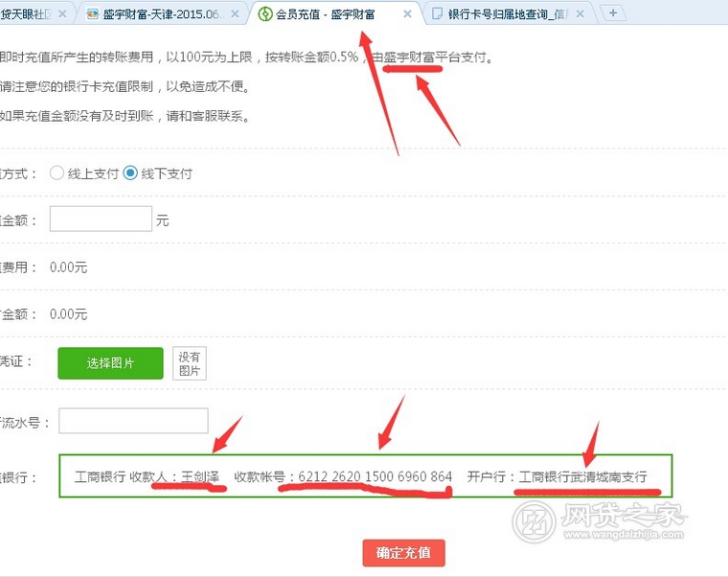This screenshot has height=577, width=728.
Task: Click the account number 6212 2620 1500 6960 864
Action: point(375,476)
